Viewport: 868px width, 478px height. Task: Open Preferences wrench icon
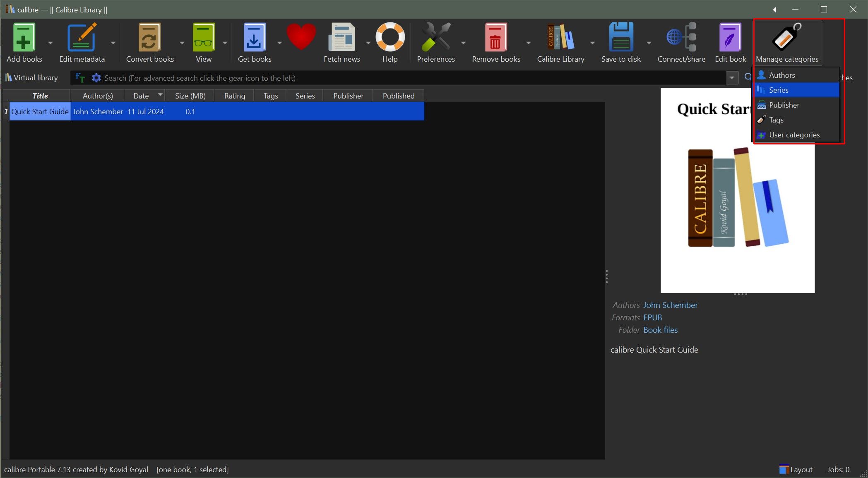[435, 38]
